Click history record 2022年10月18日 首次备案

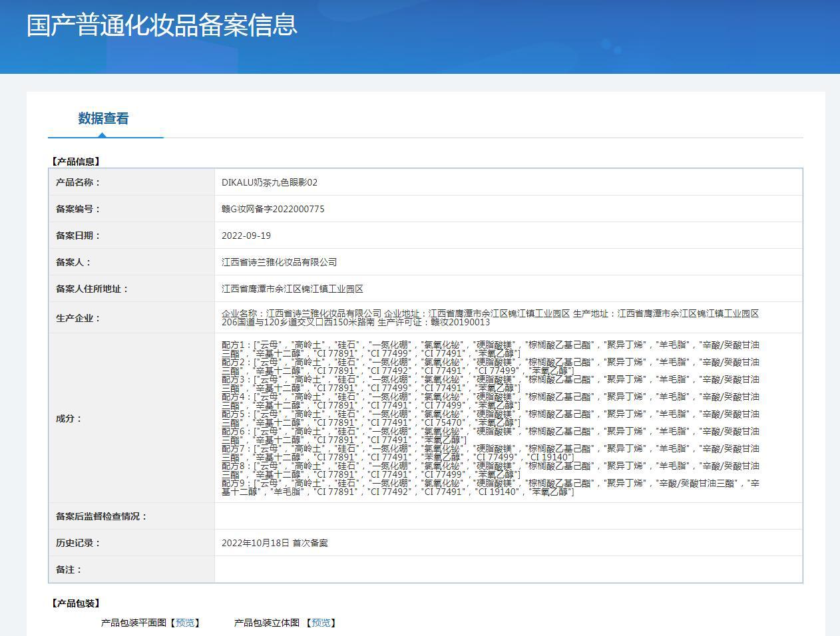275,543
